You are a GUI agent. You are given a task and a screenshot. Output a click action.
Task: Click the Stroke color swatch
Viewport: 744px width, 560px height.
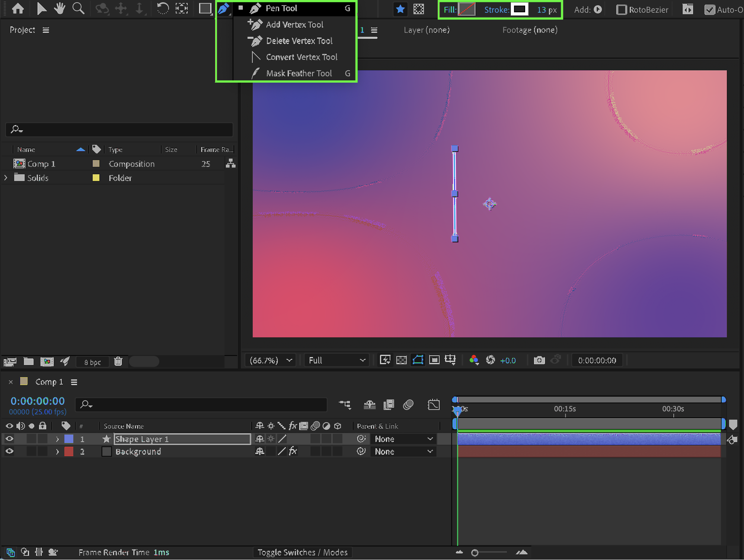point(519,9)
